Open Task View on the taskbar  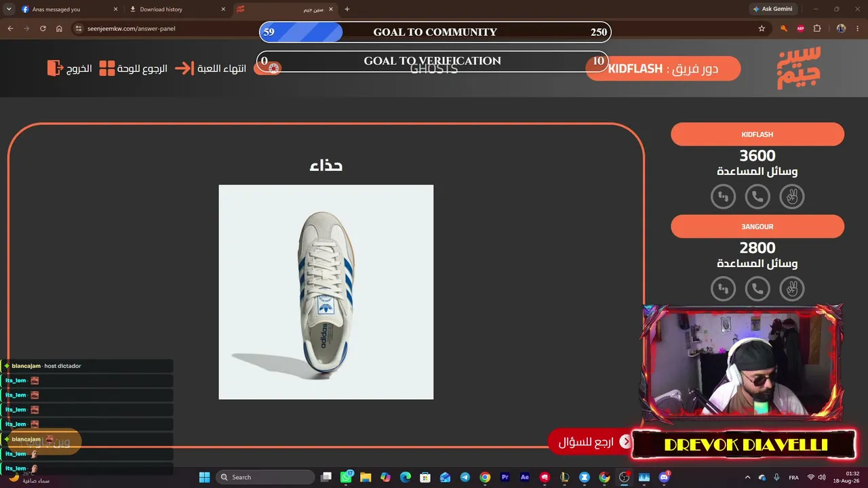click(326, 477)
